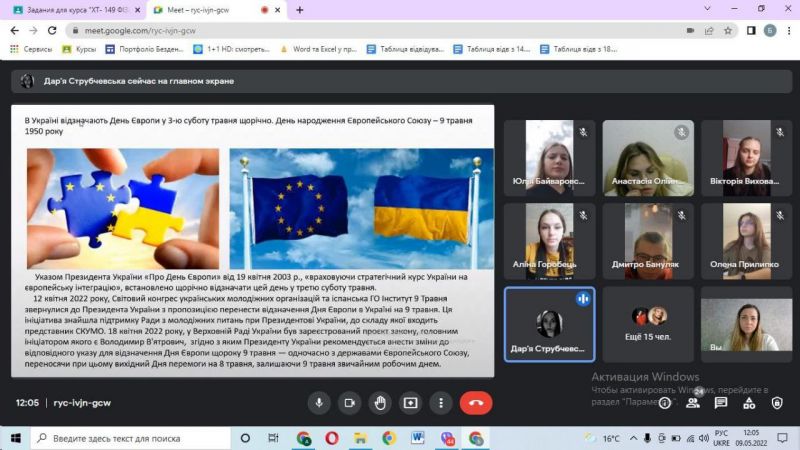Open Chrome profile avatar

(770, 31)
